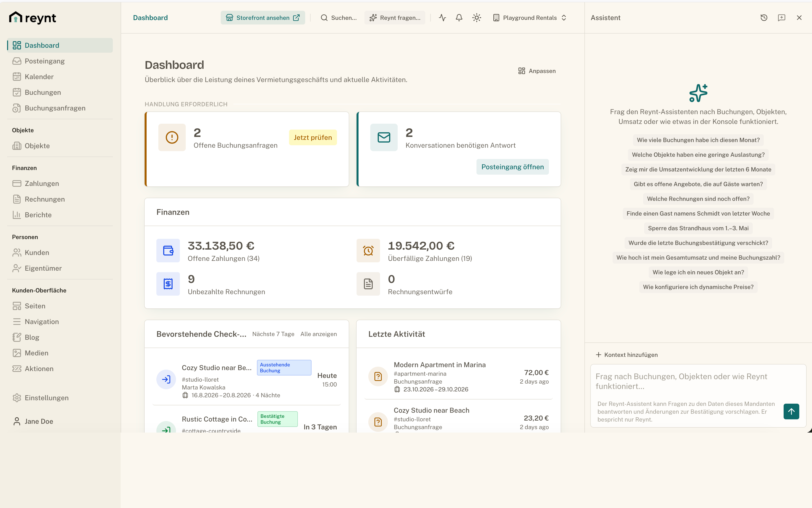812x508 pixels.
Task: Click the Zahlungen card icon
Action: point(17,183)
